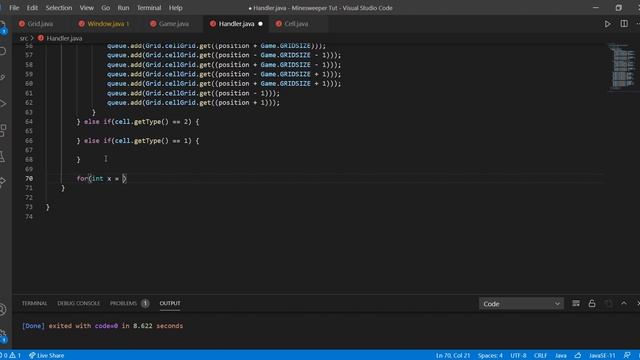Switch to the Game.java tab
The height and width of the screenshot is (360, 640).
click(173, 24)
